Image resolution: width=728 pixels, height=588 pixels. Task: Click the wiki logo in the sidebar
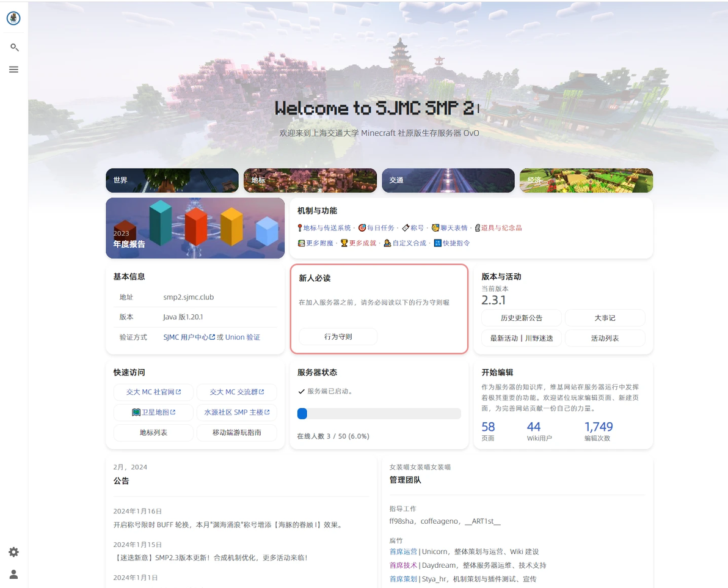coord(13,18)
